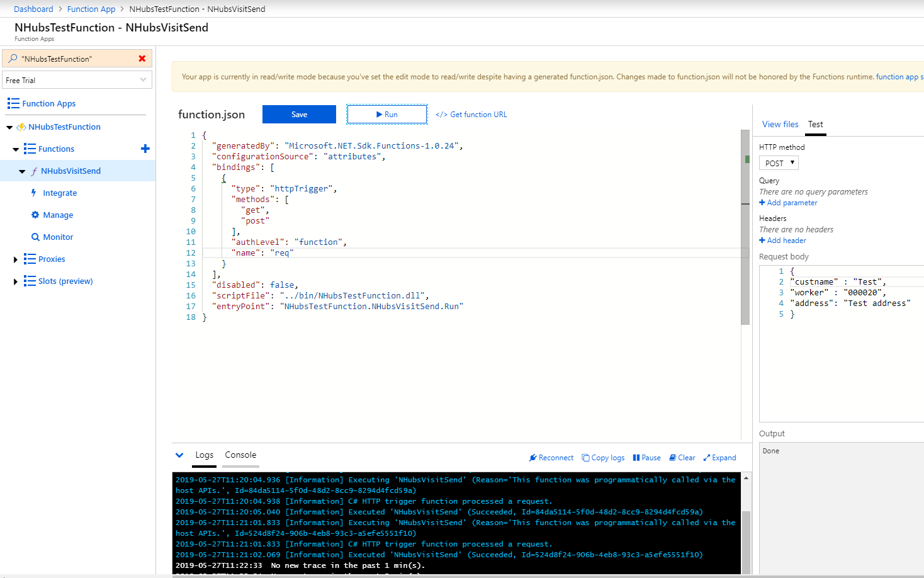Click the Proxies list icon
Viewport: 924px width, 578px height.
(30, 259)
